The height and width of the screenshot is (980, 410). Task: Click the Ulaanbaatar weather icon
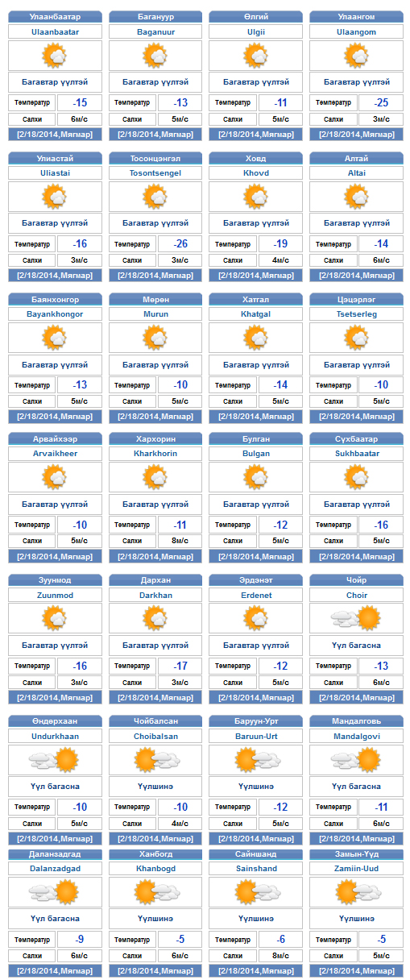(x=55, y=56)
